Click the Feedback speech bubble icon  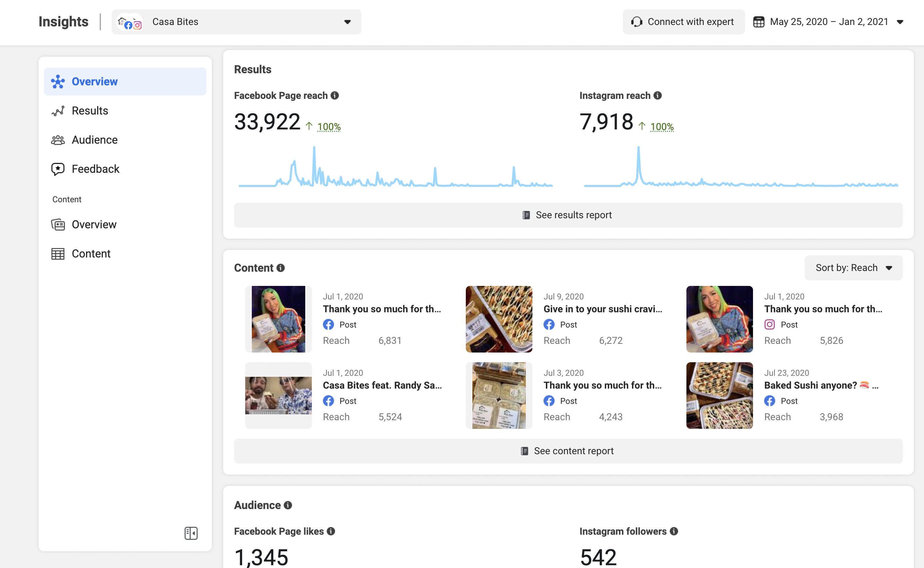coord(58,169)
